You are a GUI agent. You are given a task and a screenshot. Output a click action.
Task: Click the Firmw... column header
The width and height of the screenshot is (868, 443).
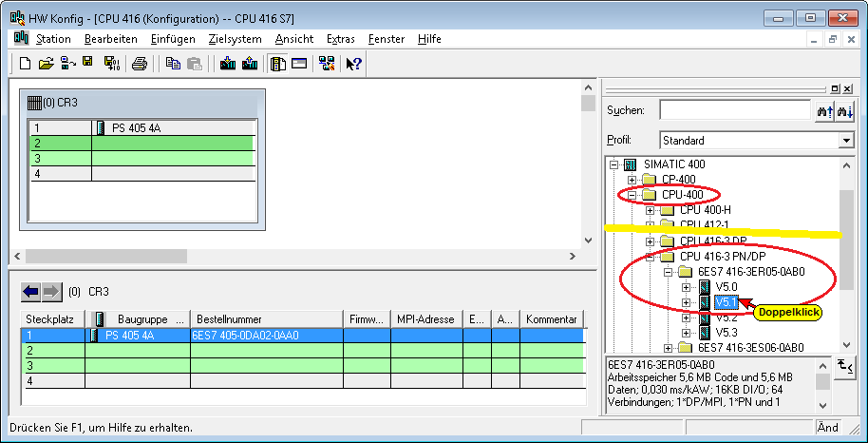[x=367, y=319]
